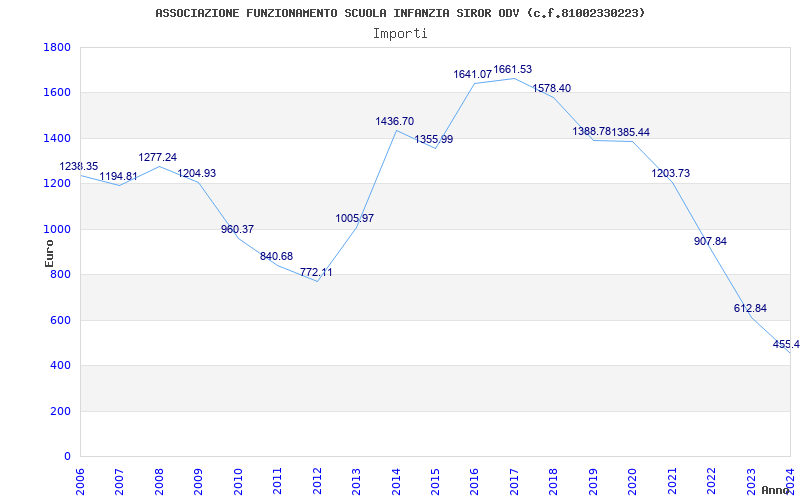
Task: Click the 400 y-axis tick label
Action: pyautogui.click(x=61, y=366)
